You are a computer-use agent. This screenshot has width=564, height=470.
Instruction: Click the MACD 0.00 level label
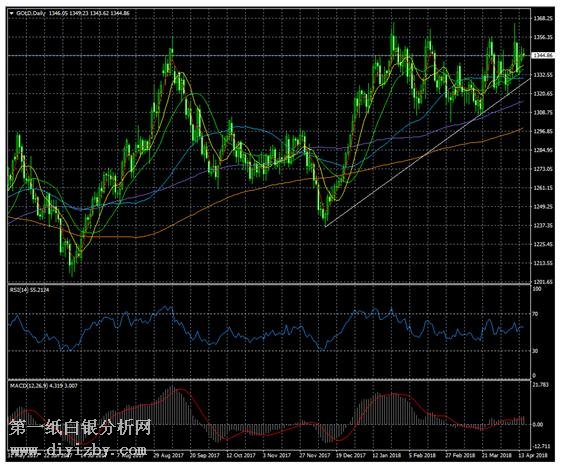coord(538,425)
